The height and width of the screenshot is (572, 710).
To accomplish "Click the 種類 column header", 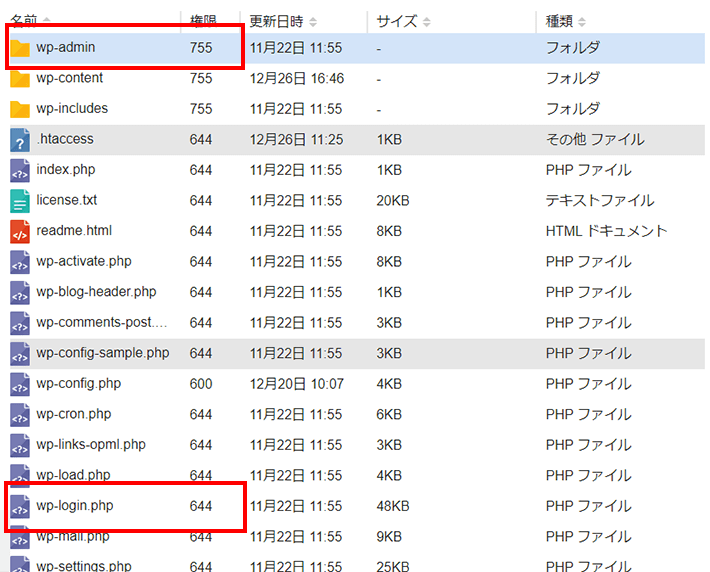I will 559,21.
